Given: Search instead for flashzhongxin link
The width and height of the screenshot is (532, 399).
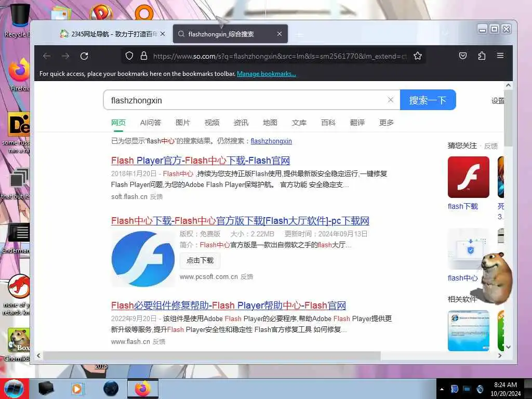Looking at the screenshot, I should 271,141.
